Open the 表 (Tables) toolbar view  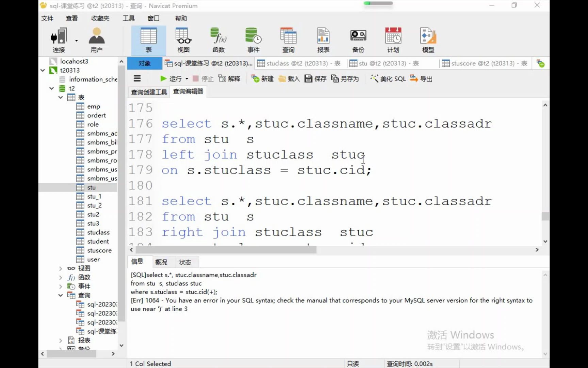click(x=148, y=40)
